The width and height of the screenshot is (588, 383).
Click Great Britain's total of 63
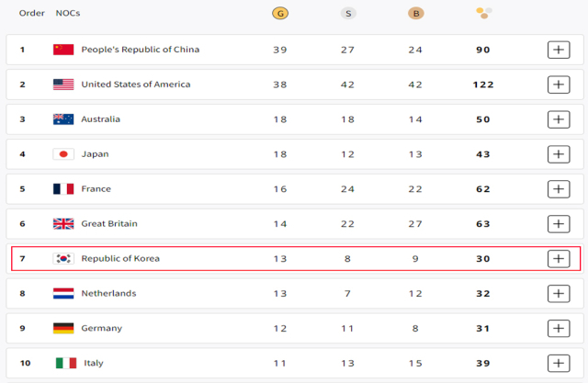click(483, 224)
